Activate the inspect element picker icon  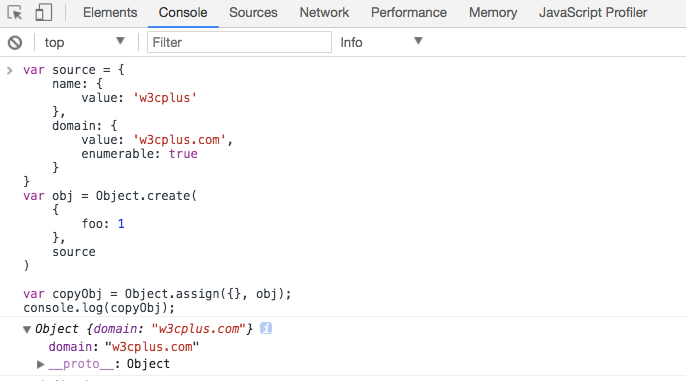click(15, 13)
